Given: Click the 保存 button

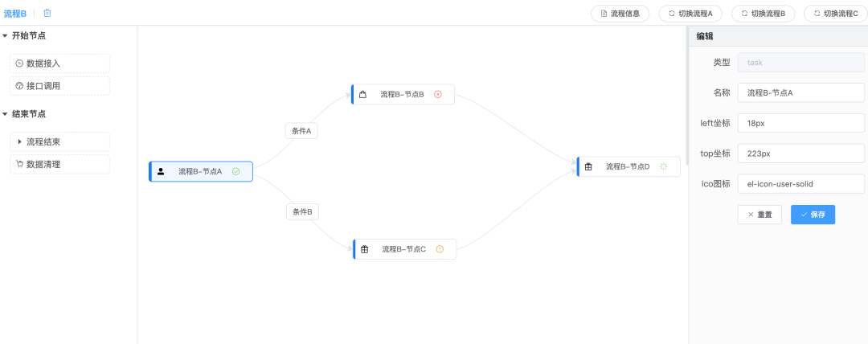Looking at the screenshot, I should coord(813,215).
